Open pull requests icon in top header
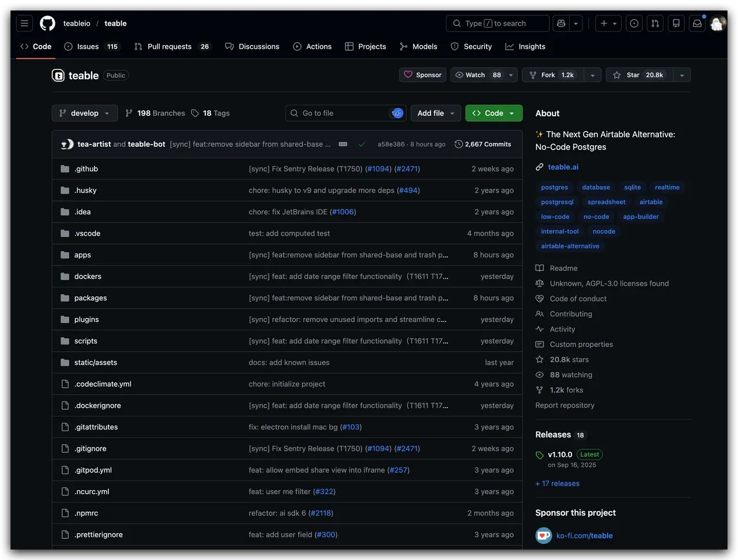The width and height of the screenshot is (738, 560). pos(655,24)
